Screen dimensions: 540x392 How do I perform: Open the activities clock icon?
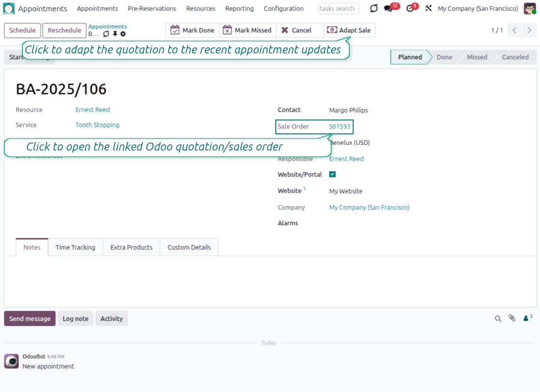(x=410, y=9)
